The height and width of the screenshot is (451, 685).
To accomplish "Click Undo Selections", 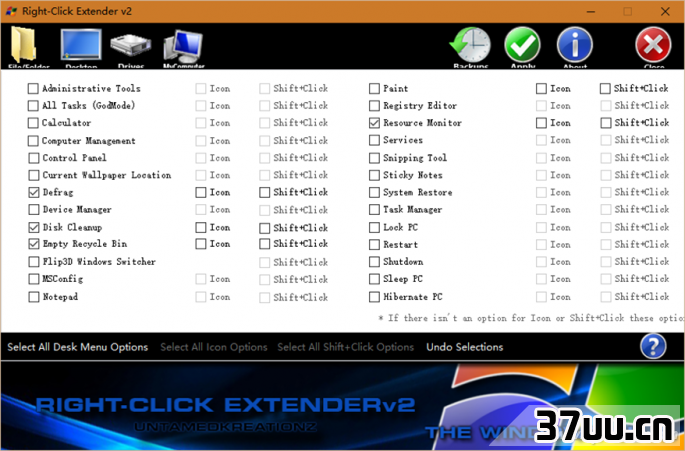I will [x=465, y=347].
